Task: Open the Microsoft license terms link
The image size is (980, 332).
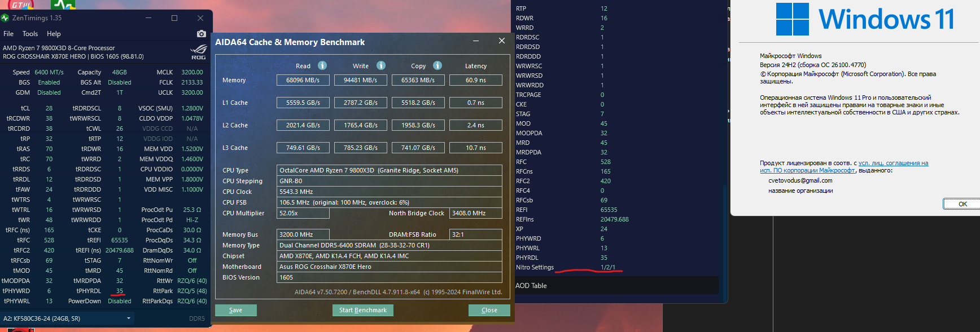Action: pyautogui.click(x=844, y=167)
